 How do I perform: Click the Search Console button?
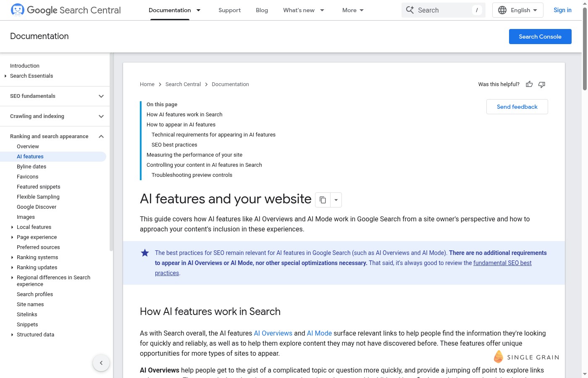pos(540,37)
